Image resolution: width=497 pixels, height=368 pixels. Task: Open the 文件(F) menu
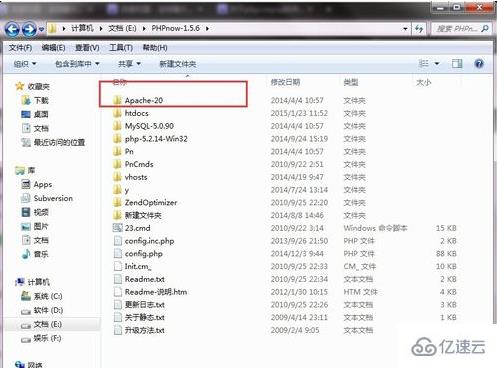point(20,48)
